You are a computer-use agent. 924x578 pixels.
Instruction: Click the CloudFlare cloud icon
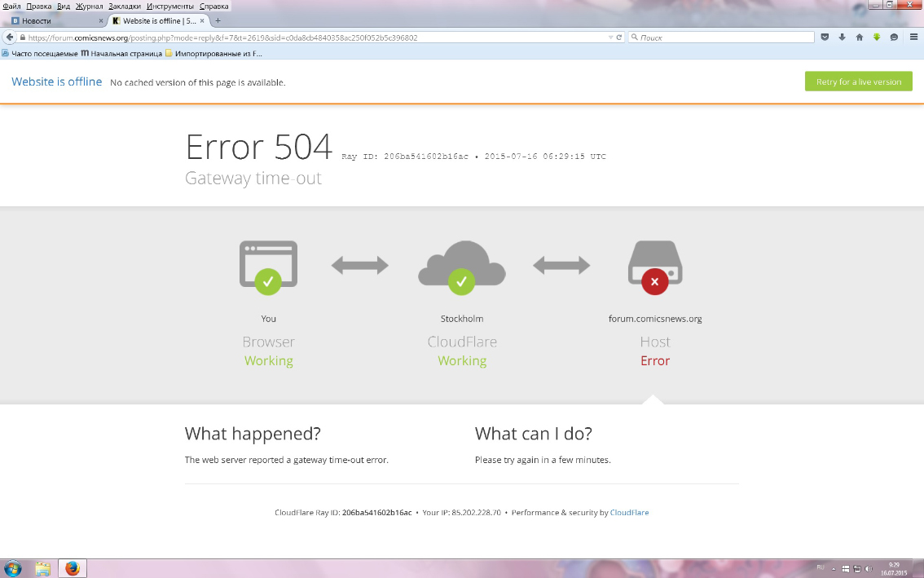(x=462, y=267)
